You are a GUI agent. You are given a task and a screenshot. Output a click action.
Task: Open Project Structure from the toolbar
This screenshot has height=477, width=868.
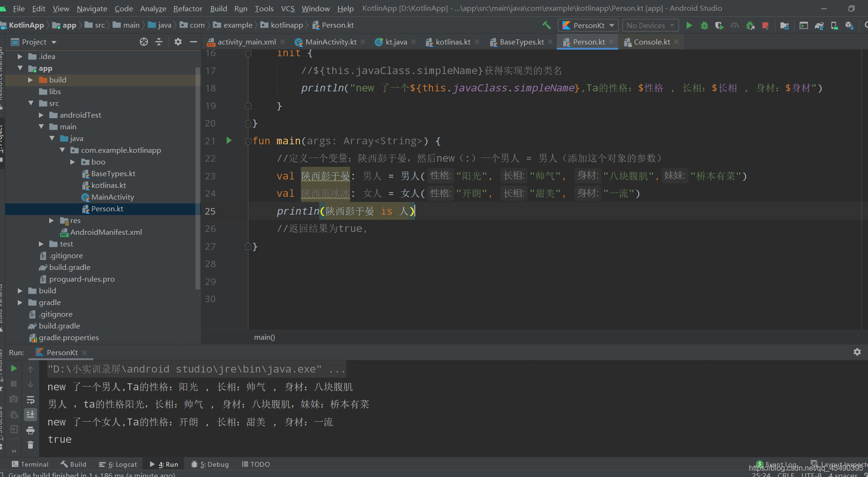tap(785, 25)
